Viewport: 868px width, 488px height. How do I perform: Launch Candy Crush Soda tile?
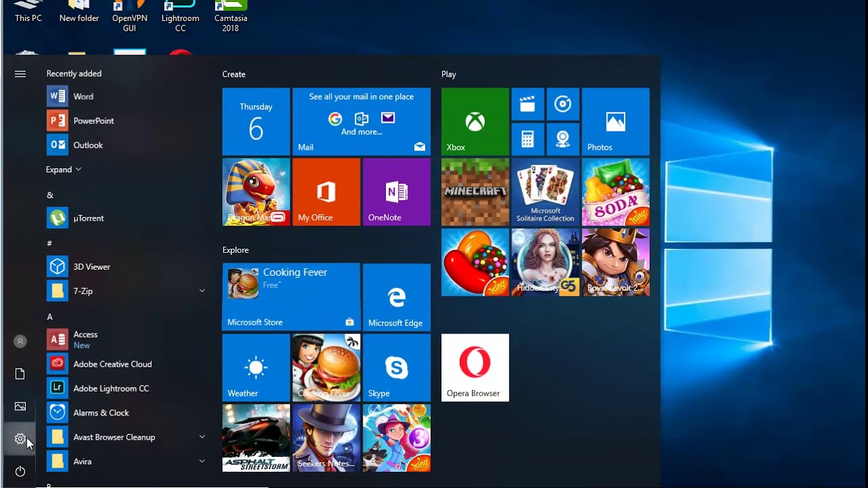click(x=616, y=192)
